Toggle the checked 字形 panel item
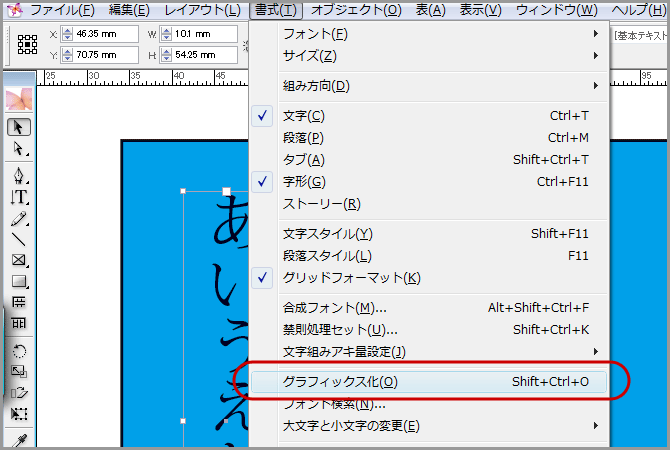Image resolution: width=670 pixels, height=450 pixels. pyautogui.click(x=304, y=182)
